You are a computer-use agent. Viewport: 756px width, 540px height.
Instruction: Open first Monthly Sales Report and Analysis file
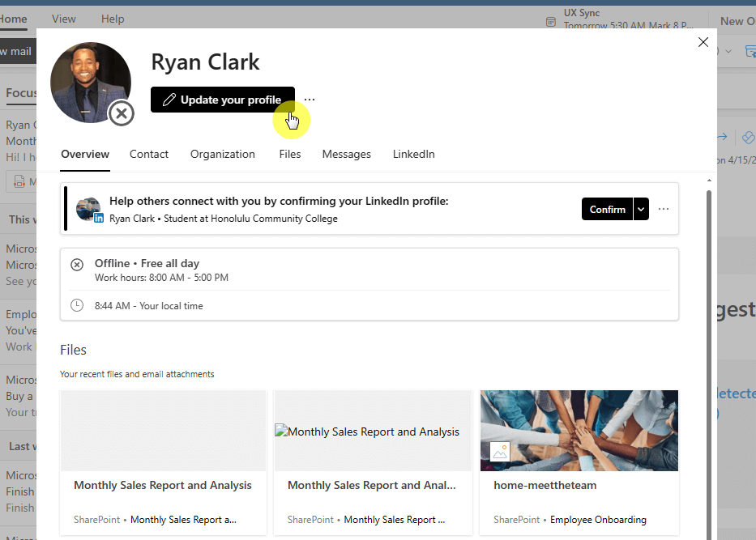tap(163, 462)
